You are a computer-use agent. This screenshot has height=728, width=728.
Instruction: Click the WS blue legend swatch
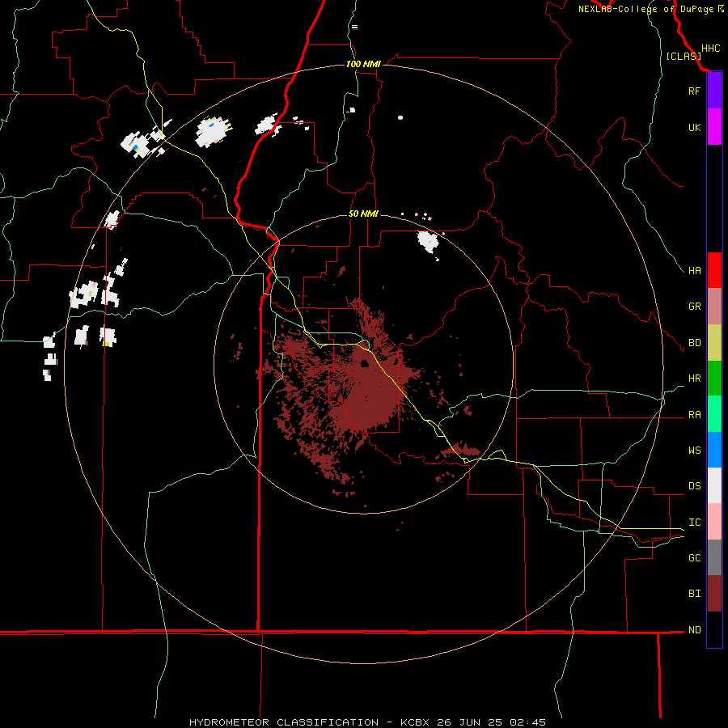coord(714,450)
